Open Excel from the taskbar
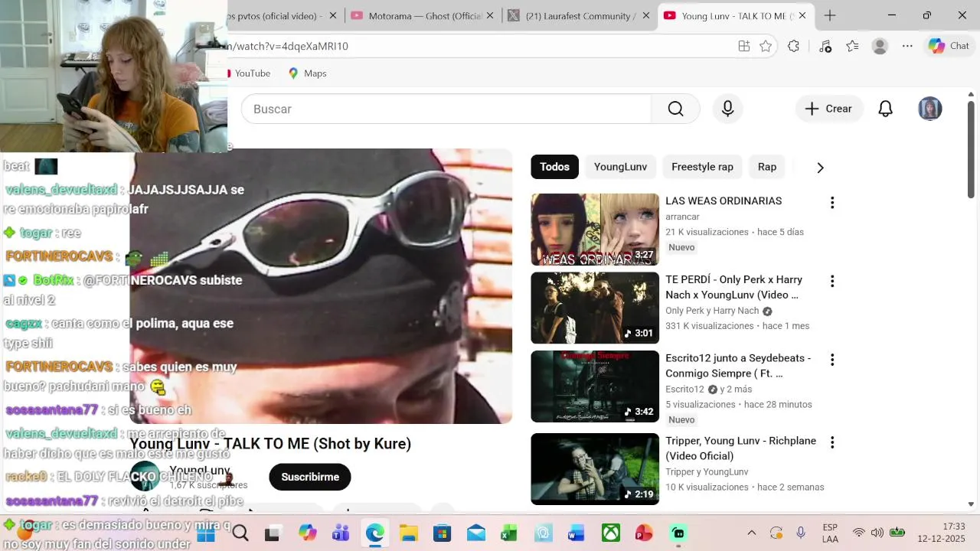The image size is (980, 551). (509, 533)
